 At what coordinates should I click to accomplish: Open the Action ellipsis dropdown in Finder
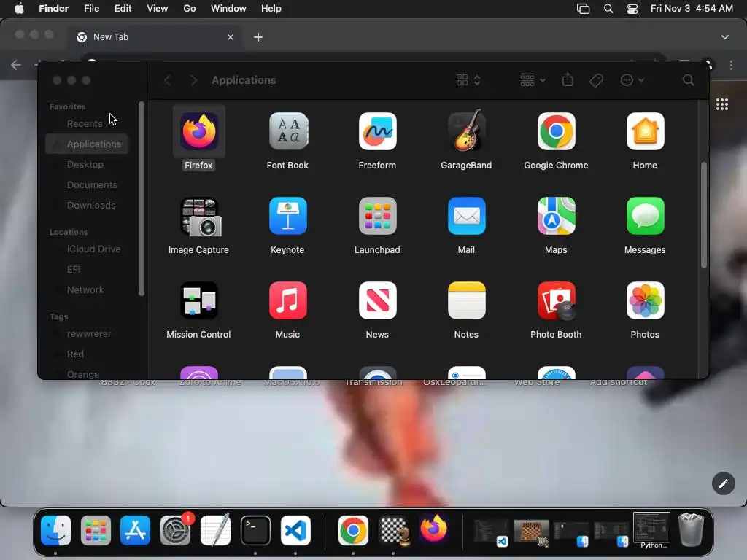point(632,80)
